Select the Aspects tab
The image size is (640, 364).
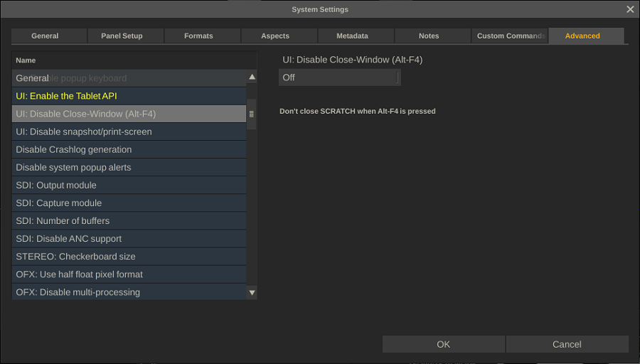[275, 36]
